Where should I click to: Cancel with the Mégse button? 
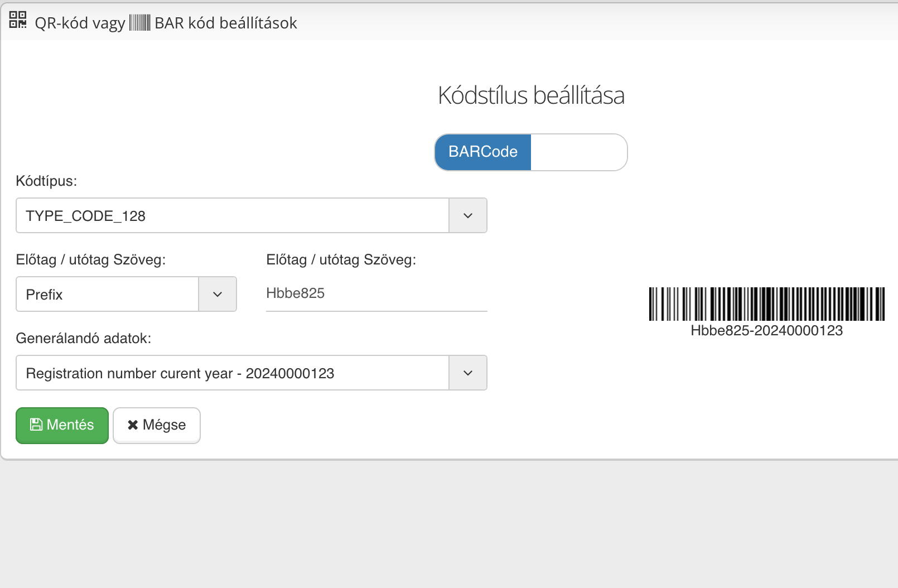click(157, 426)
